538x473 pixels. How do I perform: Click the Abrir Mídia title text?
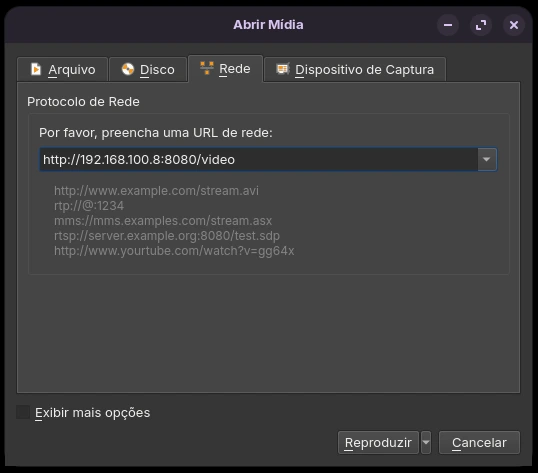[x=268, y=25]
